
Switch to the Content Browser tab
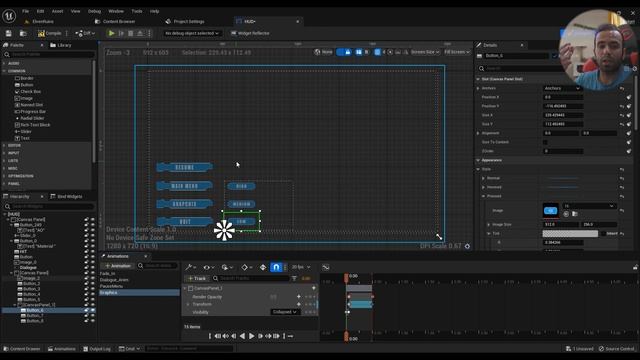(115, 21)
